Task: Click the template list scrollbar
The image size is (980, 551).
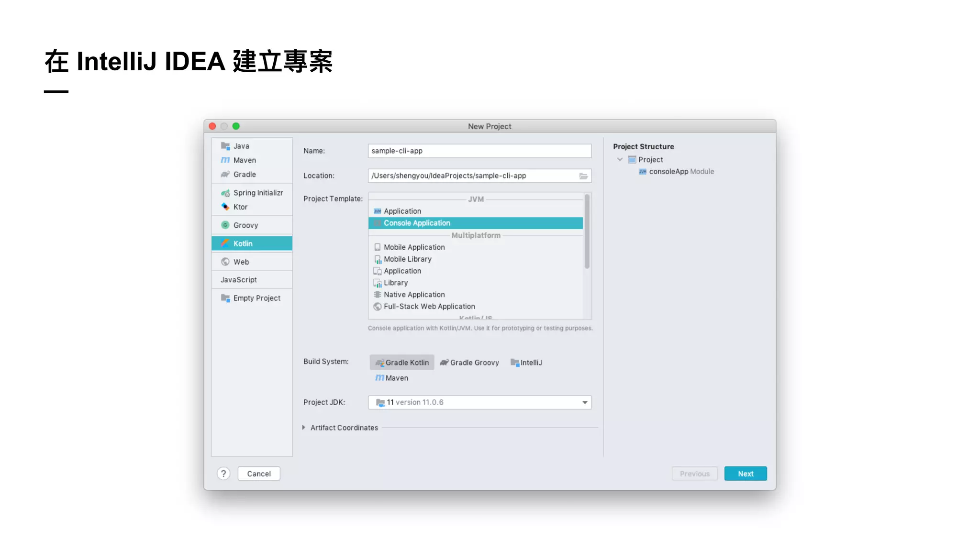Action: tap(587, 231)
